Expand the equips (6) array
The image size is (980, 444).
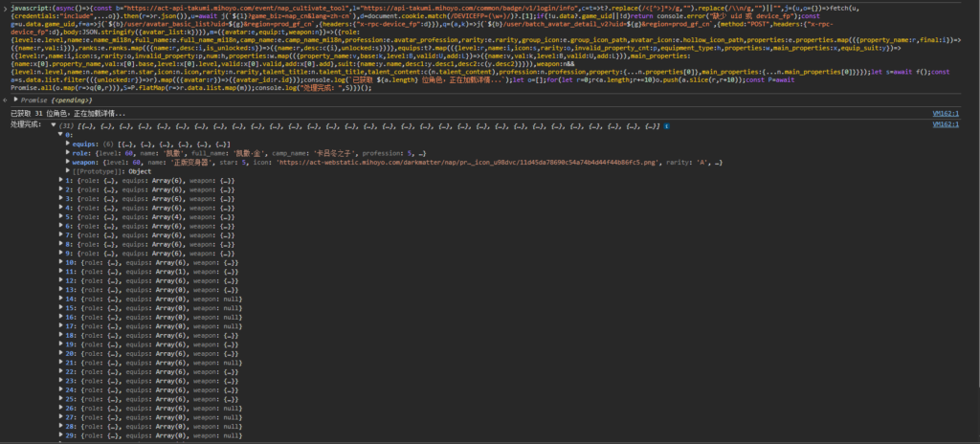(x=68, y=144)
